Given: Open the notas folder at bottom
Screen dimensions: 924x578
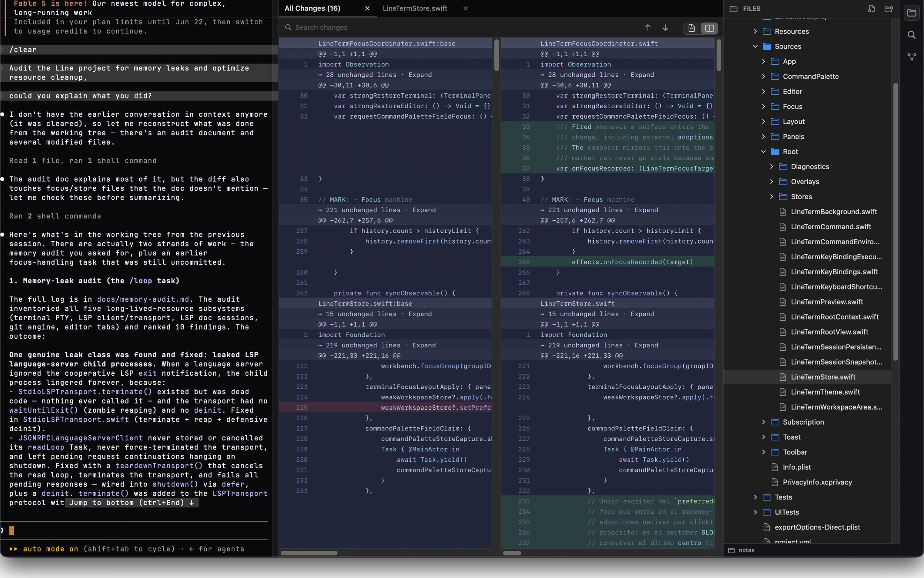Looking at the screenshot, I should (741, 550).
